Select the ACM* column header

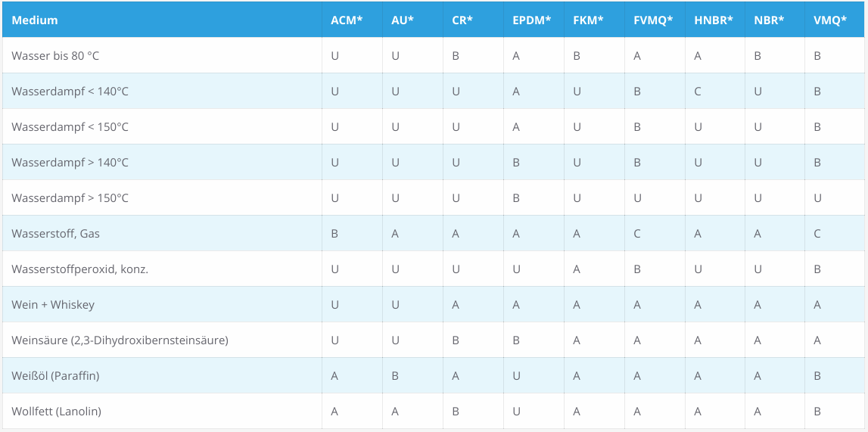click(x=347, y=20)
